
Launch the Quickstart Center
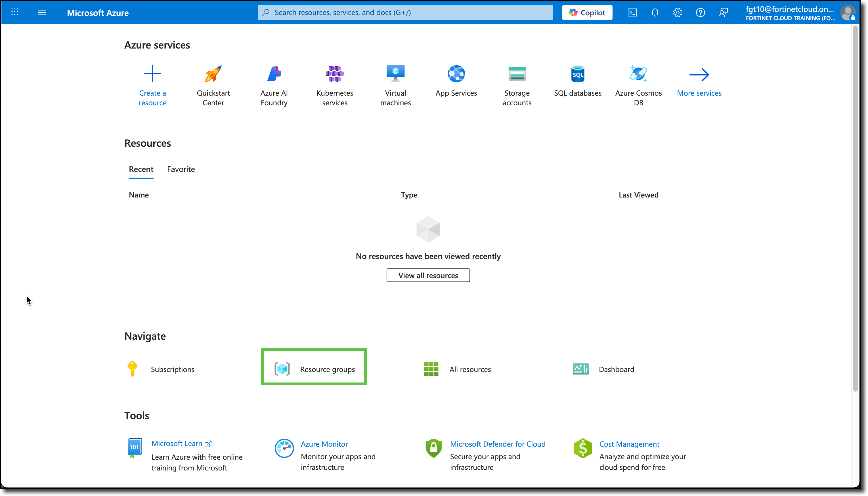tap(213, 85)
